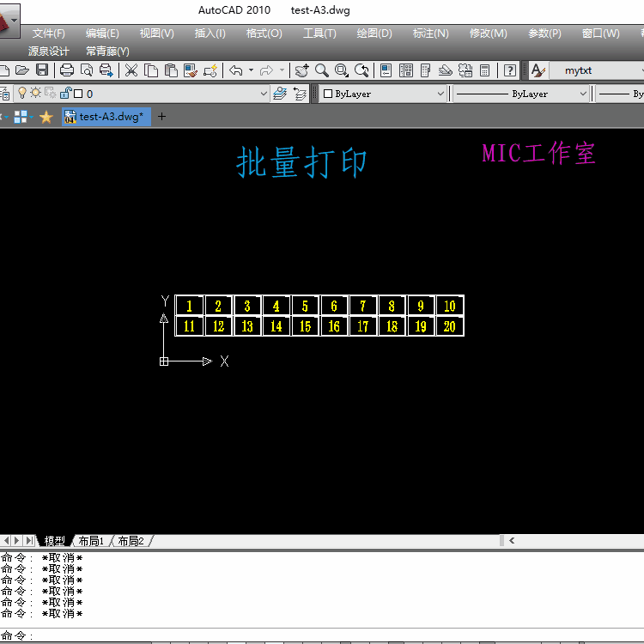The image size is (644, 644).
Task: Click the Paste clipboard icon
Action: point(171,70)
